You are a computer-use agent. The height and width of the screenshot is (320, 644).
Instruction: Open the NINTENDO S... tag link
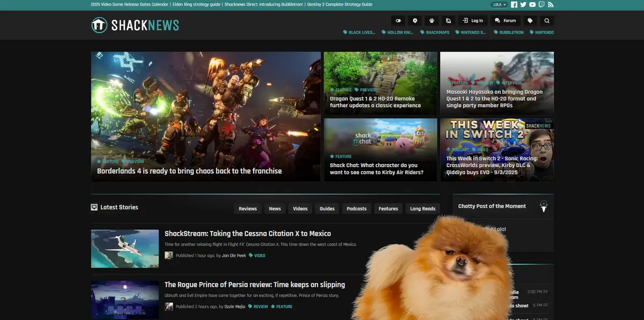[x=471, y=33]
